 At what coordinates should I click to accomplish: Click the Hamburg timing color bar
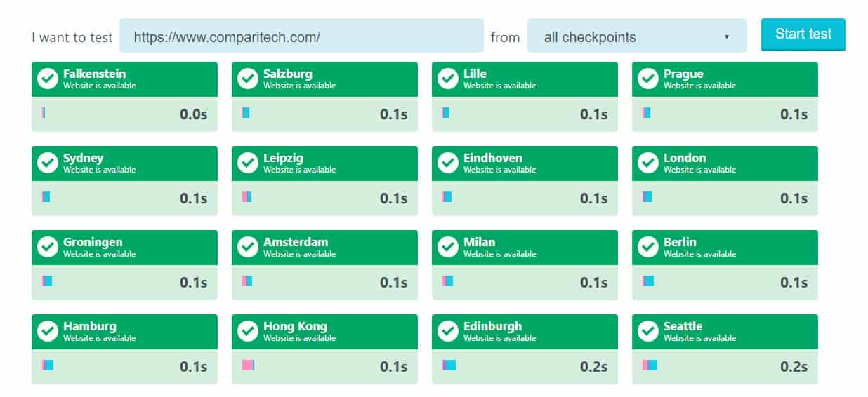click(48, 365)
